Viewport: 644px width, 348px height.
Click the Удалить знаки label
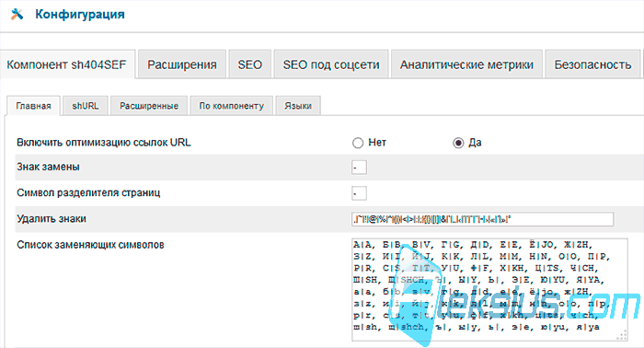(52, 218)
